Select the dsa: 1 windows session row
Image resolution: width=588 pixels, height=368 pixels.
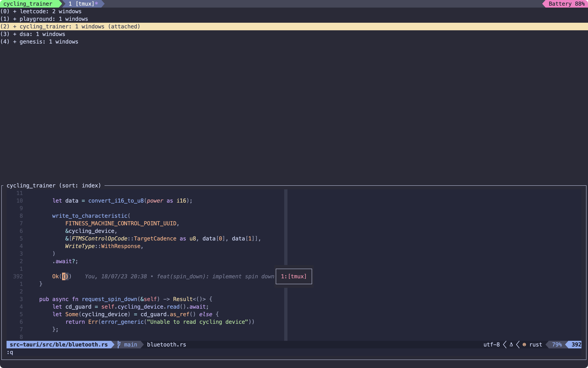[294, 34]
